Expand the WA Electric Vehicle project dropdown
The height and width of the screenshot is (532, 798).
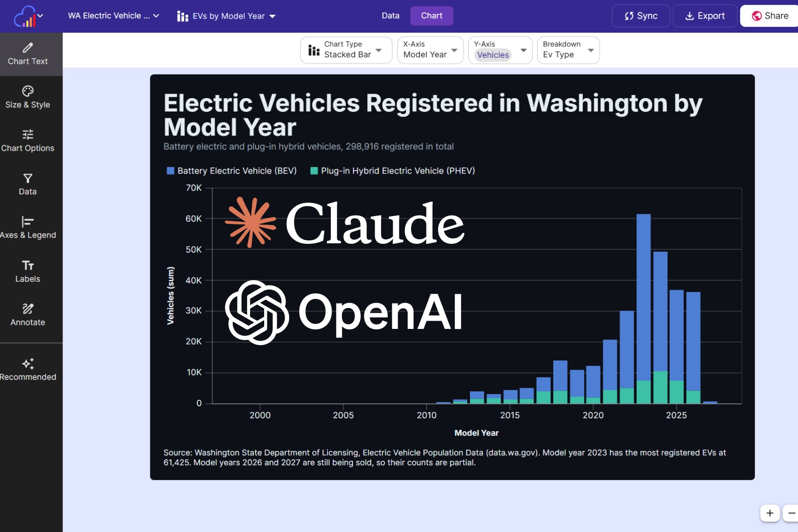(114, 16)
